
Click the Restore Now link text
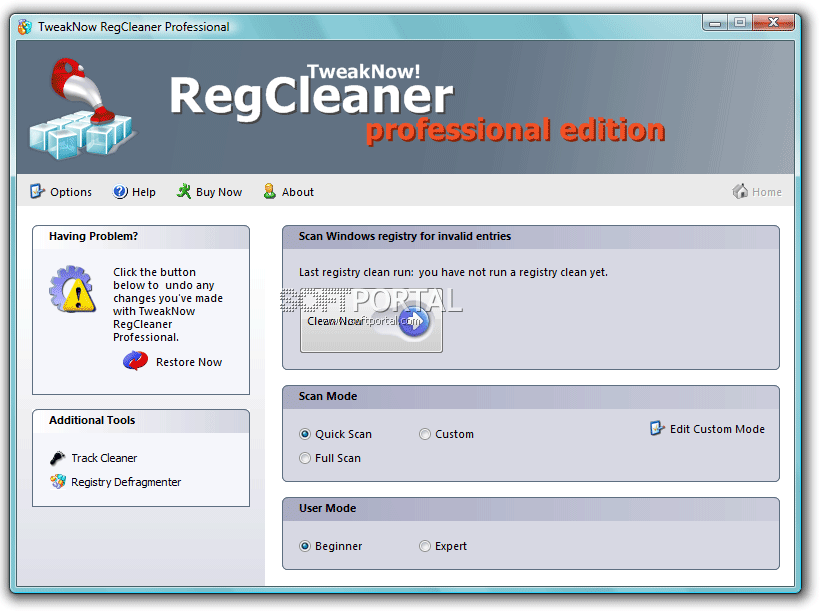[189, 362]
